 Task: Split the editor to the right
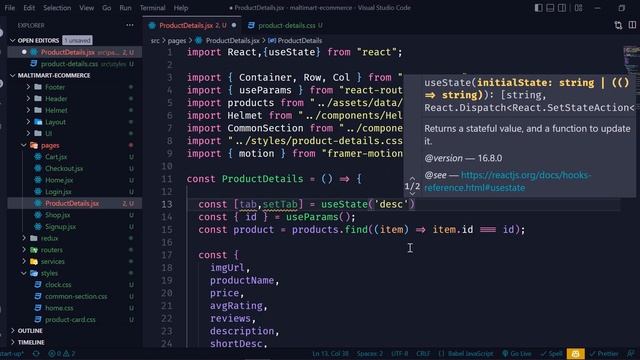click(632, 25)
